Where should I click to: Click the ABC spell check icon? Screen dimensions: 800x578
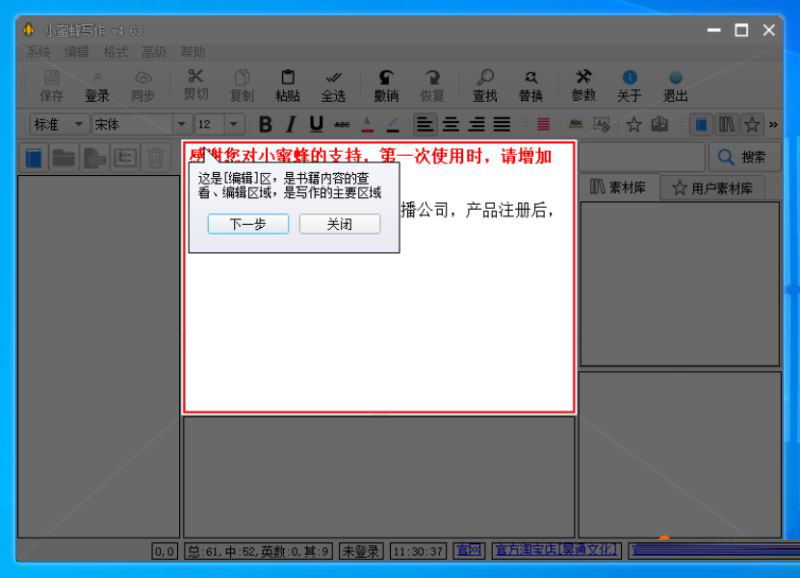coord(576,124)
